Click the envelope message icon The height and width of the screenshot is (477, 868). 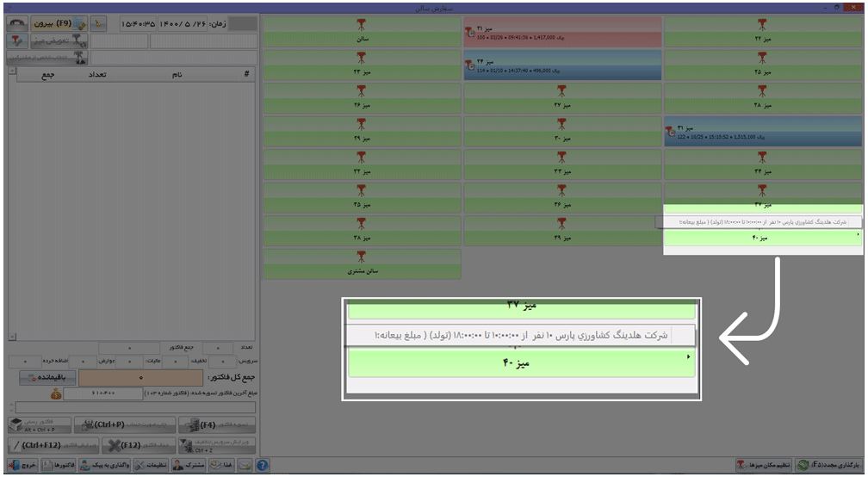[245, 466]
